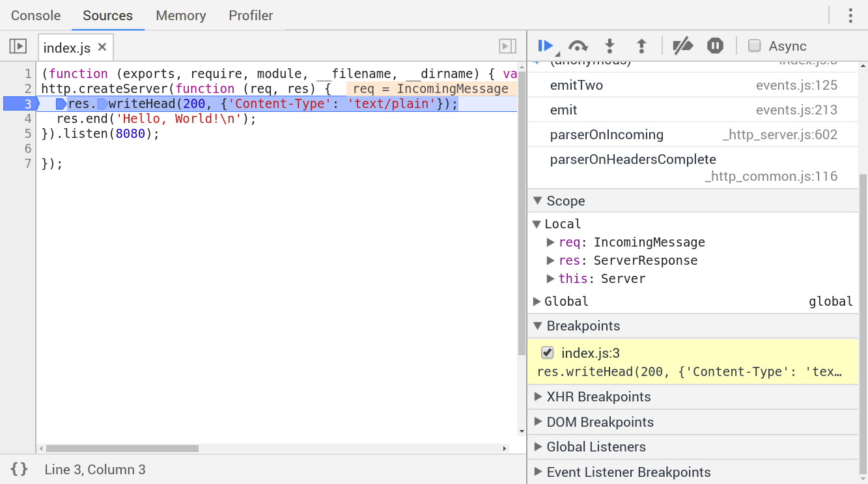
Task: Open the Profiler tab
Action: point(251,16)
